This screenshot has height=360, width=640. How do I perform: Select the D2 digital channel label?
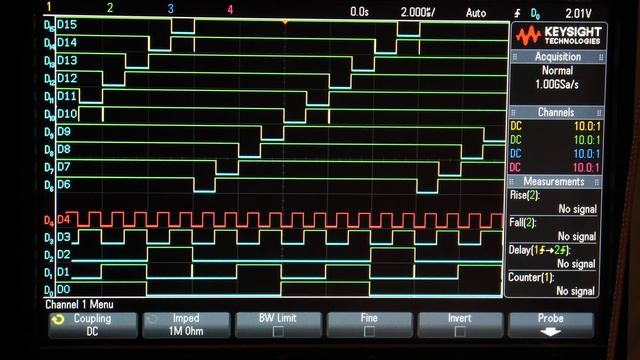tap(64, 255)
